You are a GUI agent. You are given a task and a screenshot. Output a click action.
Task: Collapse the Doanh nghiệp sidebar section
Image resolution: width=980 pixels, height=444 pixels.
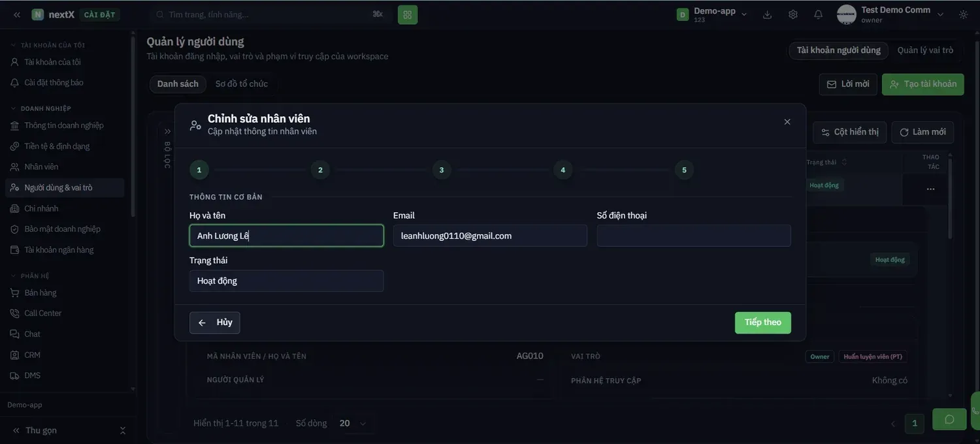tap(41, 108)
